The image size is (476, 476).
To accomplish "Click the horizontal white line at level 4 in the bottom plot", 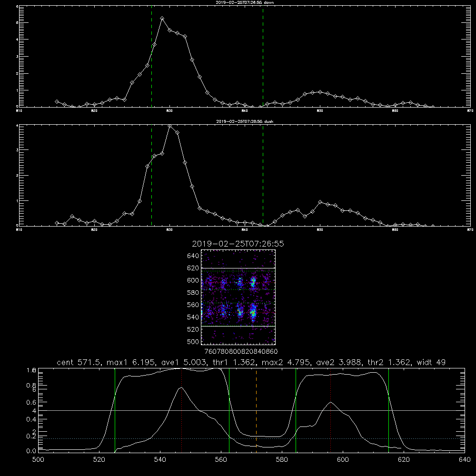I will (x=251, y=410).
